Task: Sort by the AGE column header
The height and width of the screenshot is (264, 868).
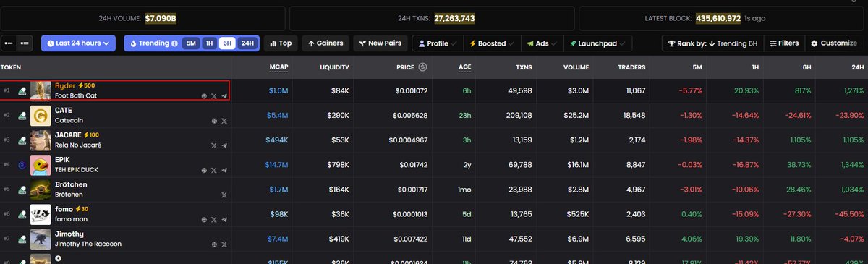Action: [x=464, y=67]
